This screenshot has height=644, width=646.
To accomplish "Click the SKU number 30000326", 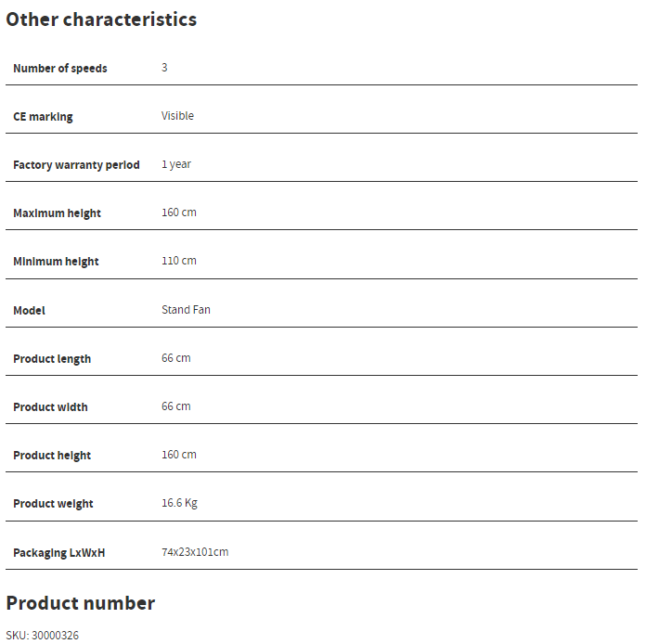I will (55, 636).
